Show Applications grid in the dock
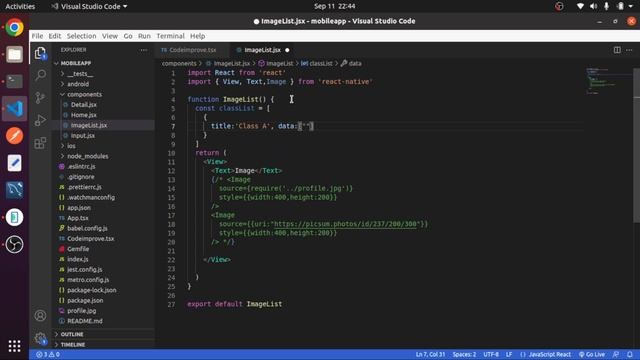This screenshot has height=360, width=640. (14, 346)
